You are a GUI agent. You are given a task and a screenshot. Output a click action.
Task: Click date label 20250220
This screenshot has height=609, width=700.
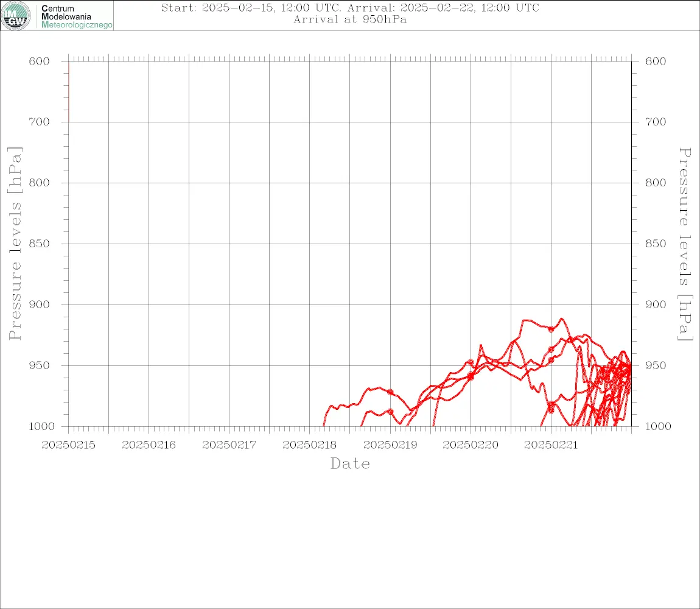471,445
